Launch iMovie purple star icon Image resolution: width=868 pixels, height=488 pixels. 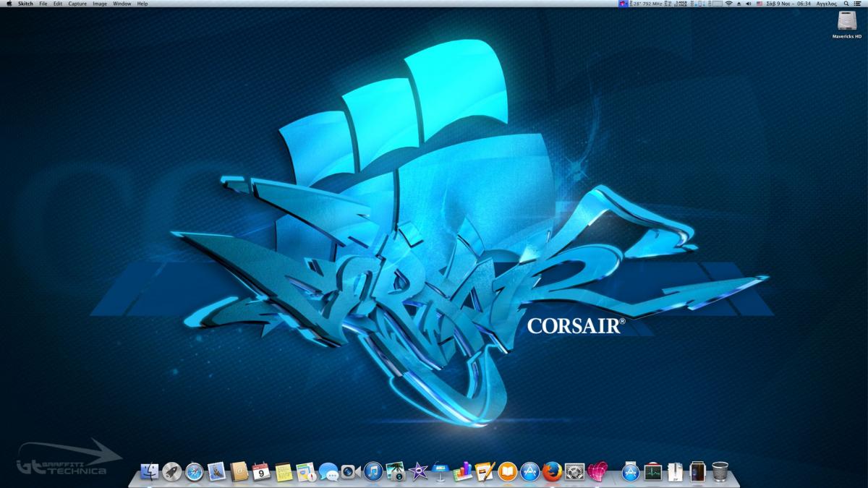click(x=417, y=472)
